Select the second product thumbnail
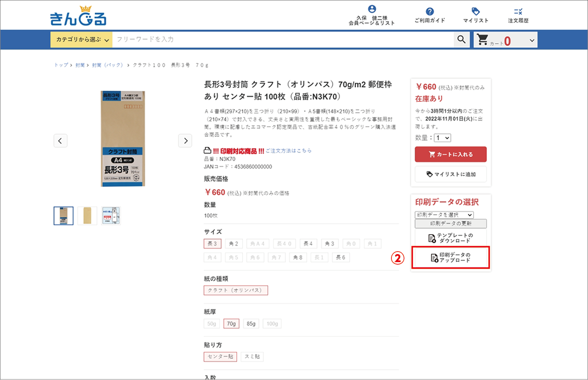 (87, 216)
